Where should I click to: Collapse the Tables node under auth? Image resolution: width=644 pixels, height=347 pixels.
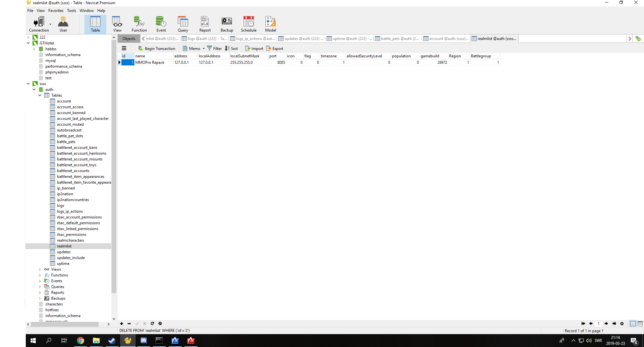click(x=40, y=95)
